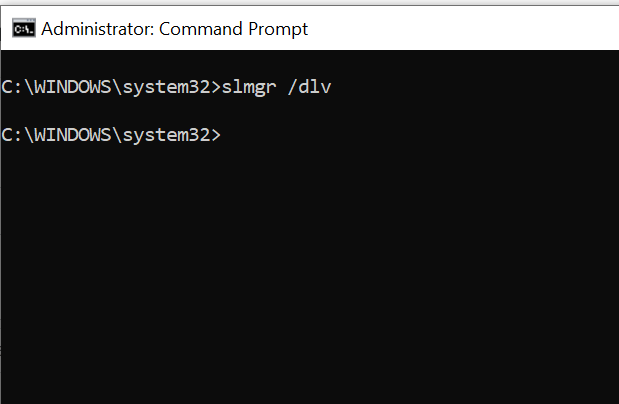Click "C:" drive letter on the first line
The image size is (619, 404).
pos(11,86)
